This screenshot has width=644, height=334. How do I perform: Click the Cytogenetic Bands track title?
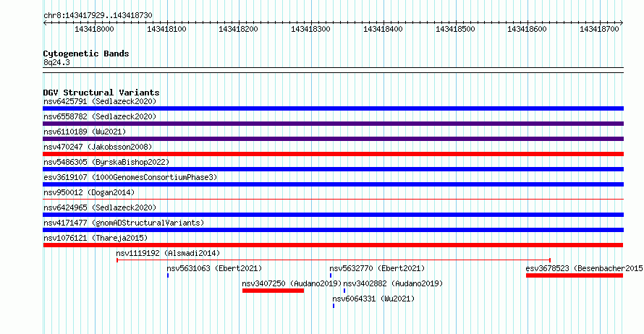[x=86, y=53]
